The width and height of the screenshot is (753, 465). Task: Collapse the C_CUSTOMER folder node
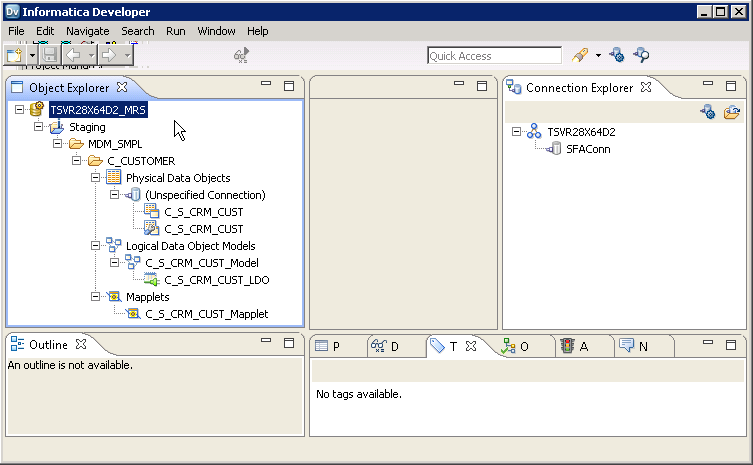pyautogui.click(x=77, y=160)
